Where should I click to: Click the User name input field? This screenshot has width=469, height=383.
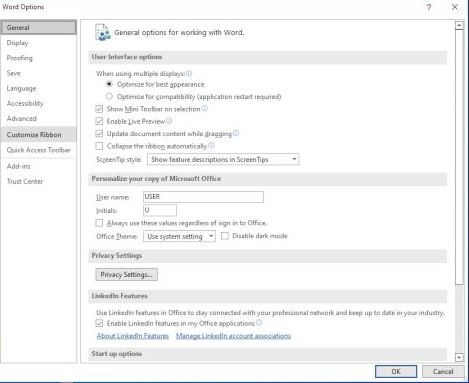[203, 197]
